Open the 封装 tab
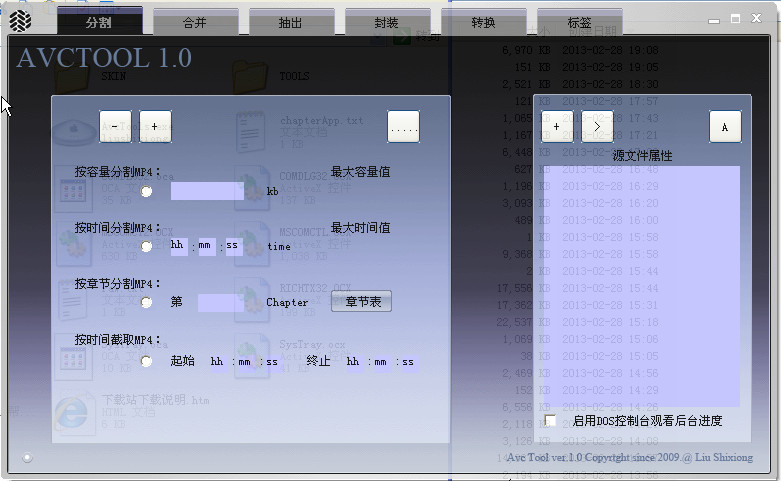Screen dimensions: 781x481 [x=387, y=22]
